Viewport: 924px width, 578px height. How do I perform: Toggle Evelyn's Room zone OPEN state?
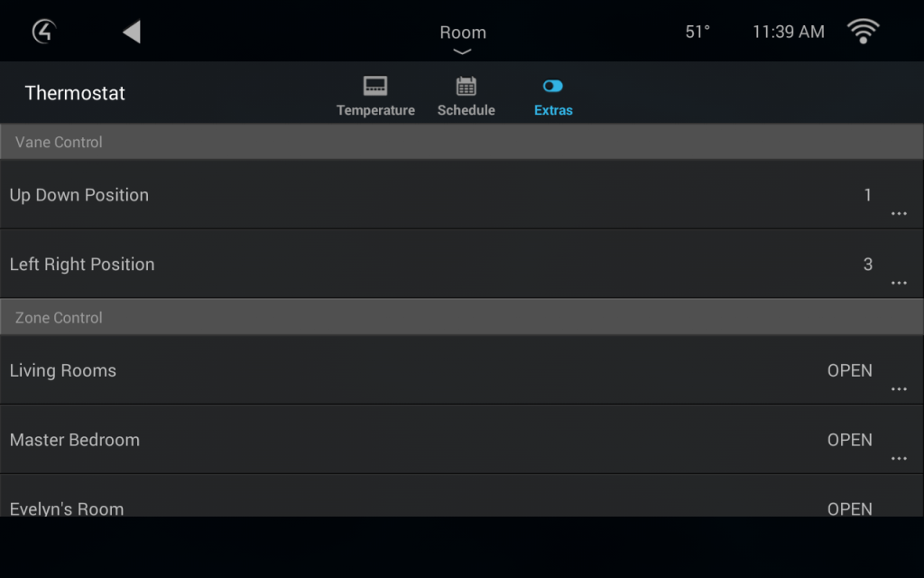849,509
